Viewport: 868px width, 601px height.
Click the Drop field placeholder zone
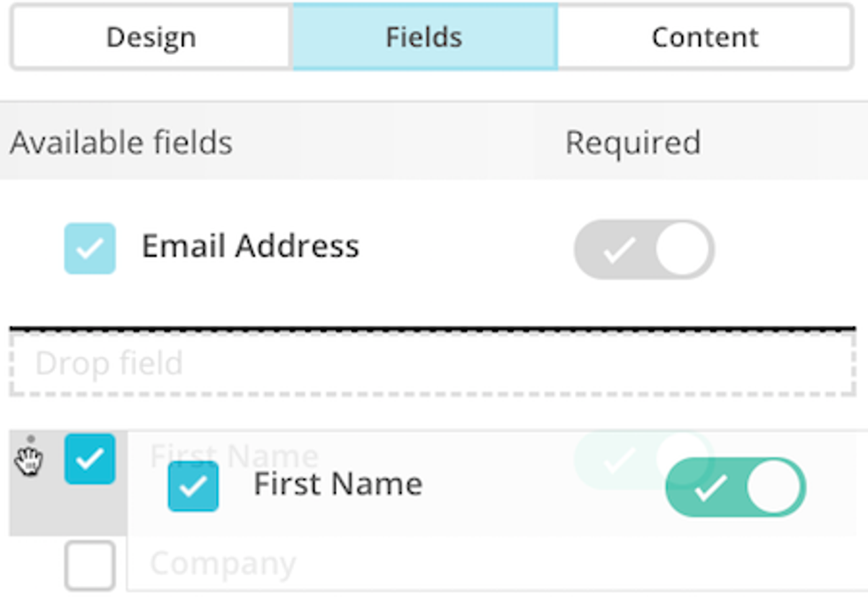[432, 364]
